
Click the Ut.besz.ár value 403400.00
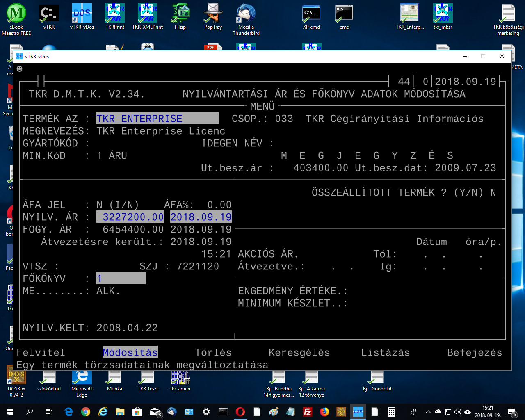321,168
